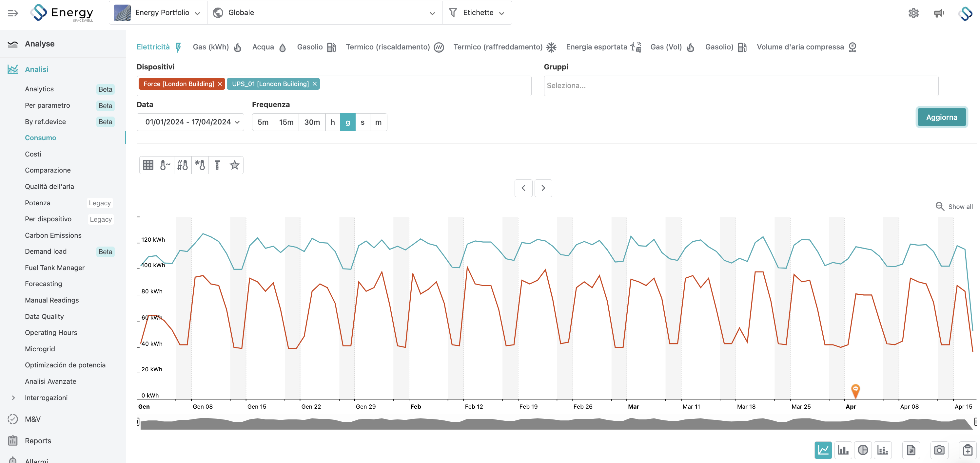The width and height of the screenshot is (980, 463).
Task: Click Show all zoom reset
Action: click(954, 206)
